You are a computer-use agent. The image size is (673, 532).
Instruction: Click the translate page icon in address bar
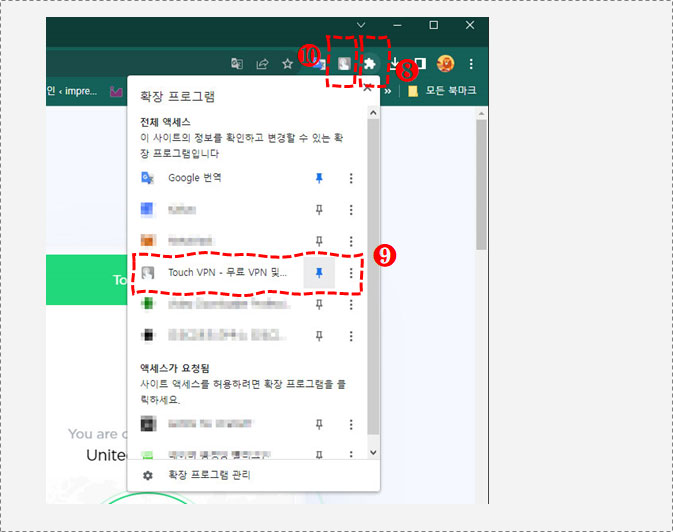237,64
